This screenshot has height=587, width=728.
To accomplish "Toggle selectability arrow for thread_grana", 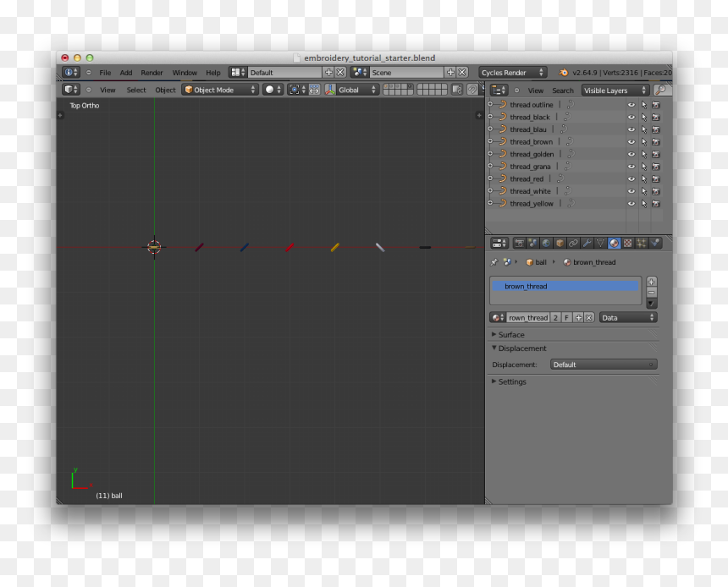I will (644, 167).
